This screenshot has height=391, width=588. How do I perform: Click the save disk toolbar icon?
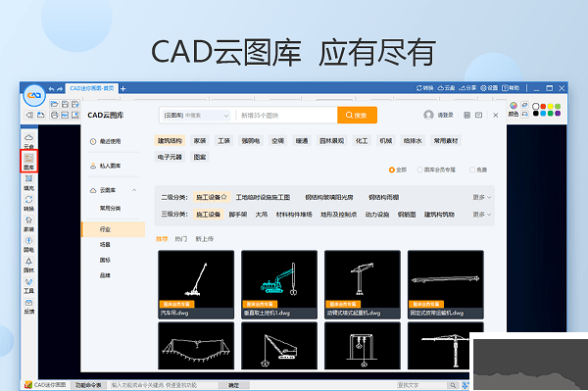[65, 104]
